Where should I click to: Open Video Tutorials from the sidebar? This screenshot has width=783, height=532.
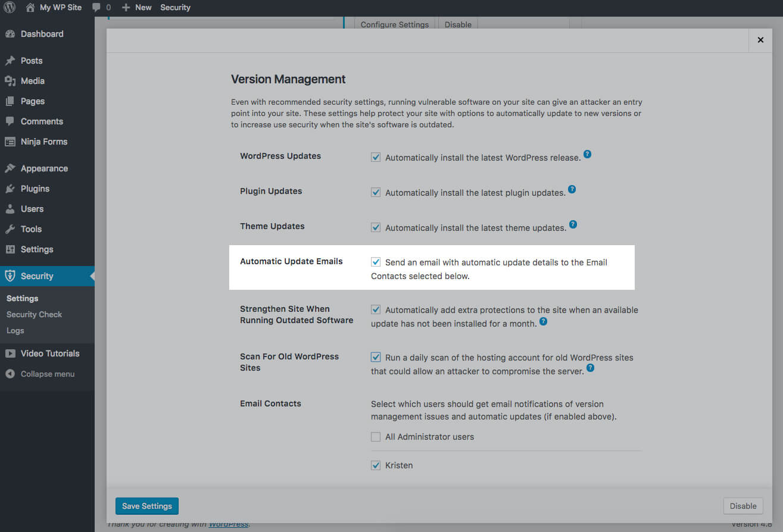(50, 353)
